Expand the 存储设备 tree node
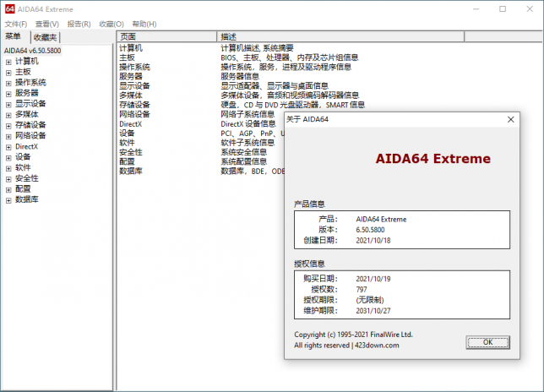Image resolution: width=544 pixels, height=392 pixels. pos(8,126)
